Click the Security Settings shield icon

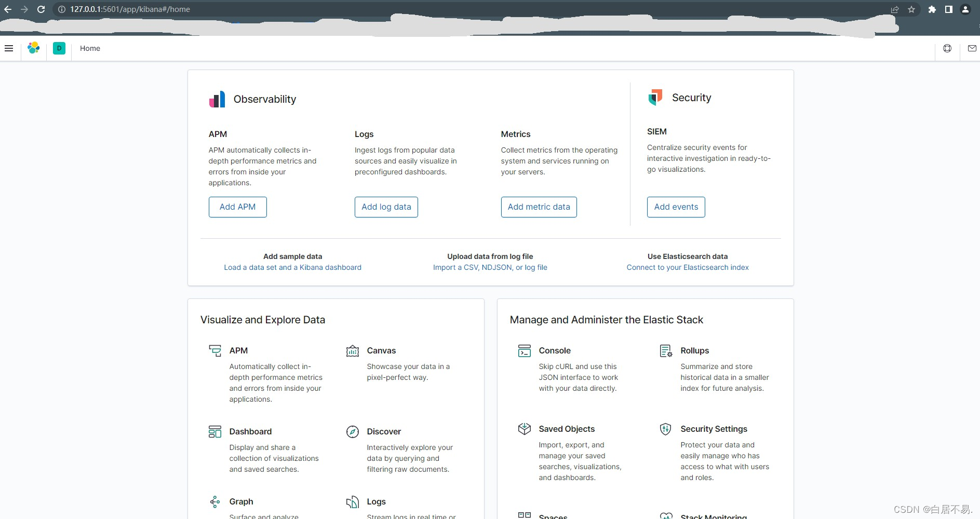666,429
